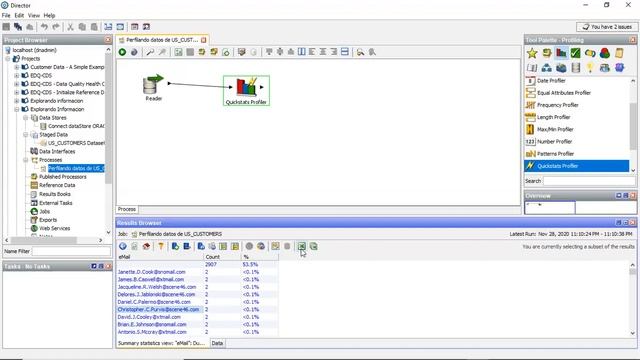640x360 pixels.
Task: Click the Name Filter input field
Action: point(71,251)
